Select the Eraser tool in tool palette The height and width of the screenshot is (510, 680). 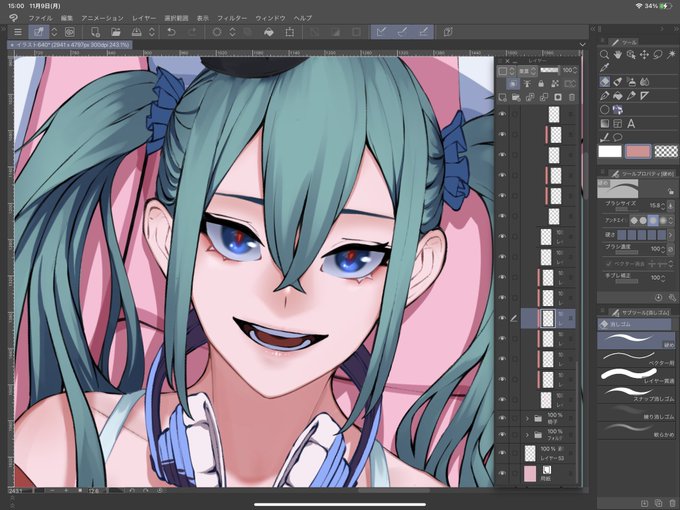pos(605,82)
